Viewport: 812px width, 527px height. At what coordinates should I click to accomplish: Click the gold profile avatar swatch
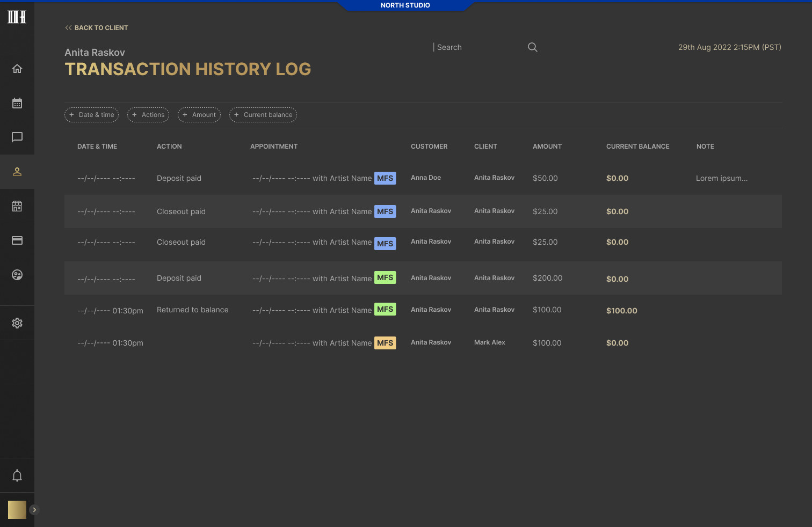17,510
